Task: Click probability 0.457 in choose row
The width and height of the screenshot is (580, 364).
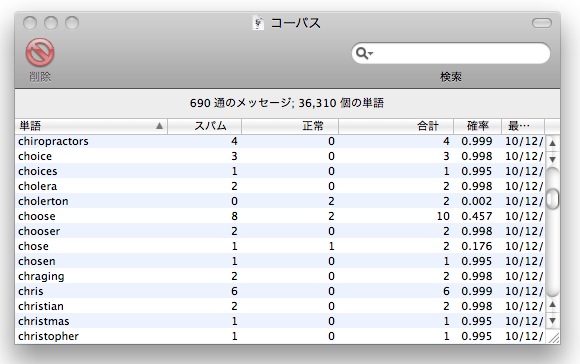Action: click(x=477, y=216)
